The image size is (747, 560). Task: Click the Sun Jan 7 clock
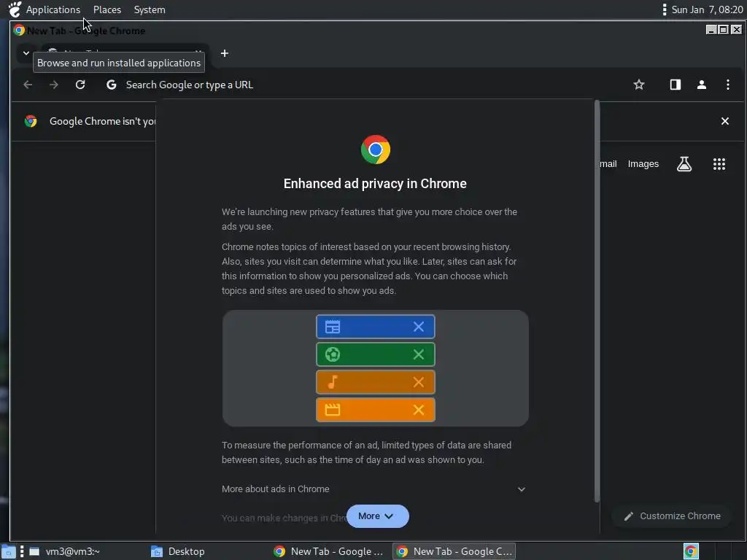[707, 9]
